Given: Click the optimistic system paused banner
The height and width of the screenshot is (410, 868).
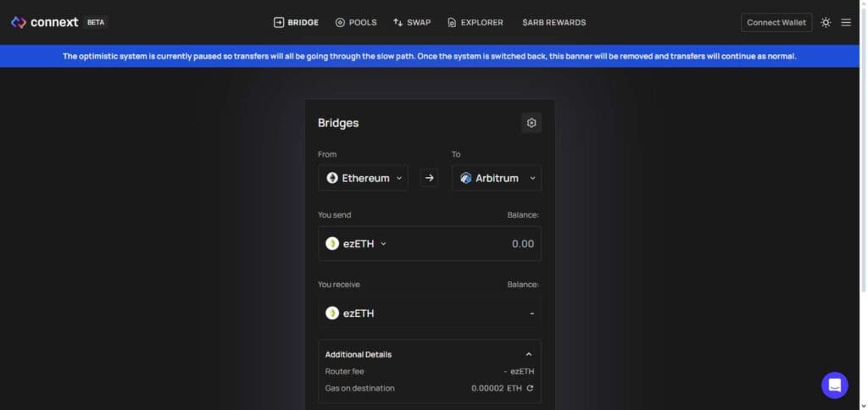Looking at the screenshot, I should click(430, 57).
